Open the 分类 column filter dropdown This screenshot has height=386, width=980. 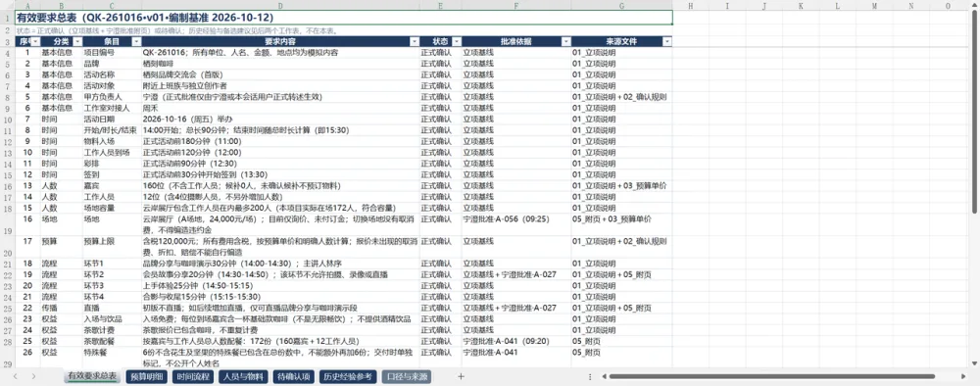(x=77, y=41)
